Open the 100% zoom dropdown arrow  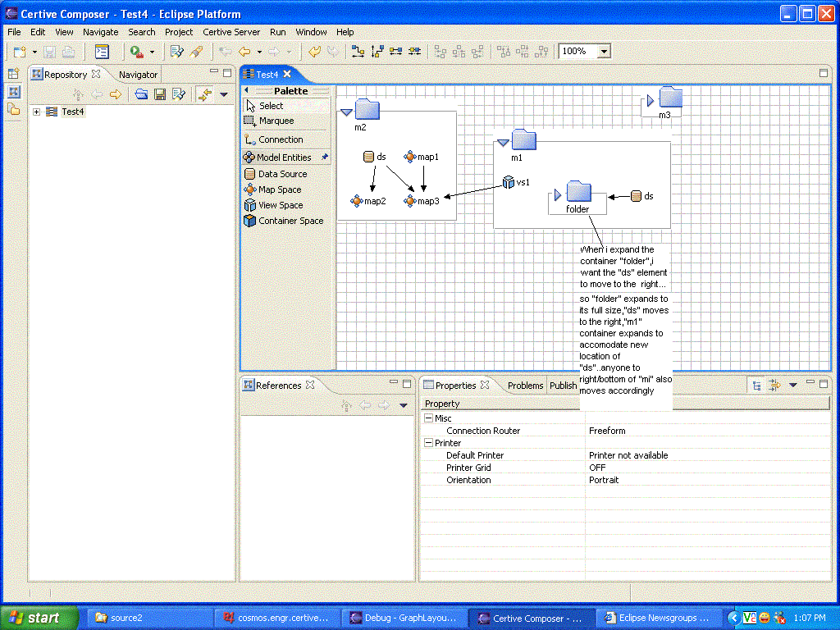(x=605, y=52)
